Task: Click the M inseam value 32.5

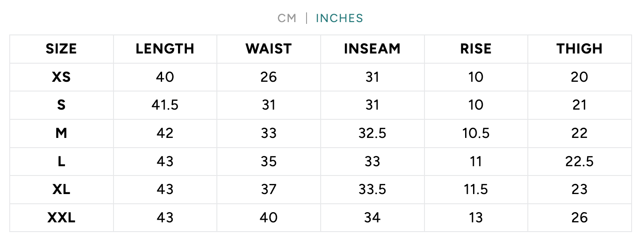Action: tap(372, 133)
